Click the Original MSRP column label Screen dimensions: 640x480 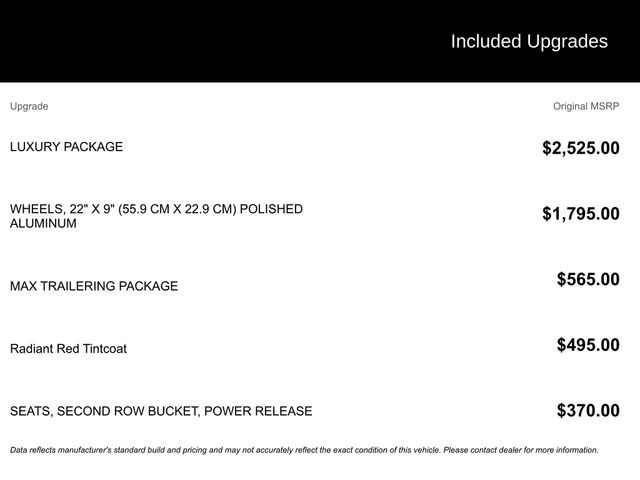(x=586, y=106)
